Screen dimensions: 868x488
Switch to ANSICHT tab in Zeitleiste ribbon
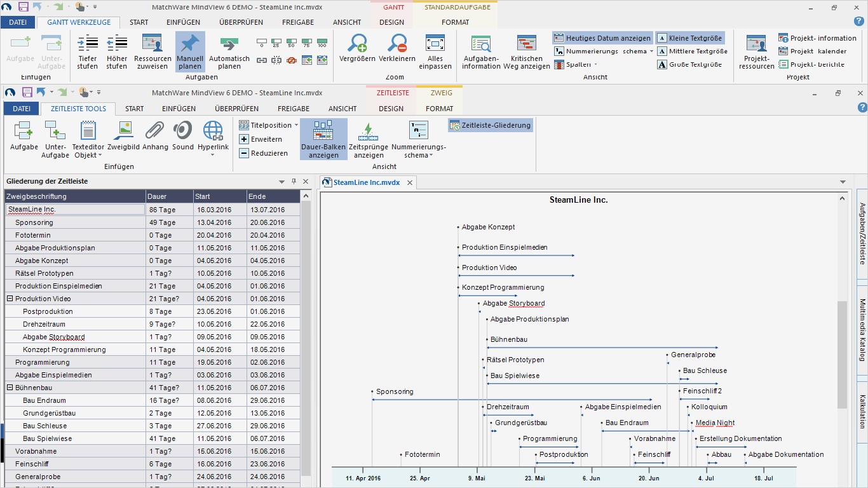[x=342, y=109]
